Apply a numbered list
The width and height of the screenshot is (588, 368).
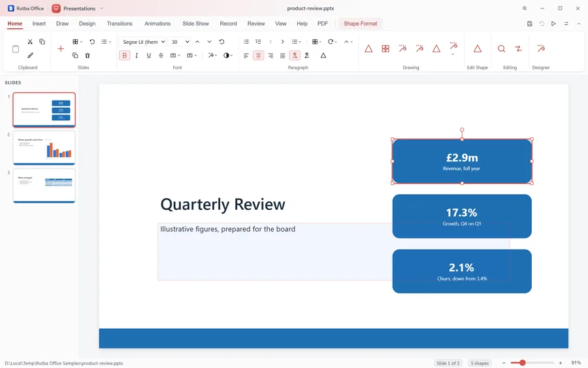pyautogui.click(x=258, y=42)
